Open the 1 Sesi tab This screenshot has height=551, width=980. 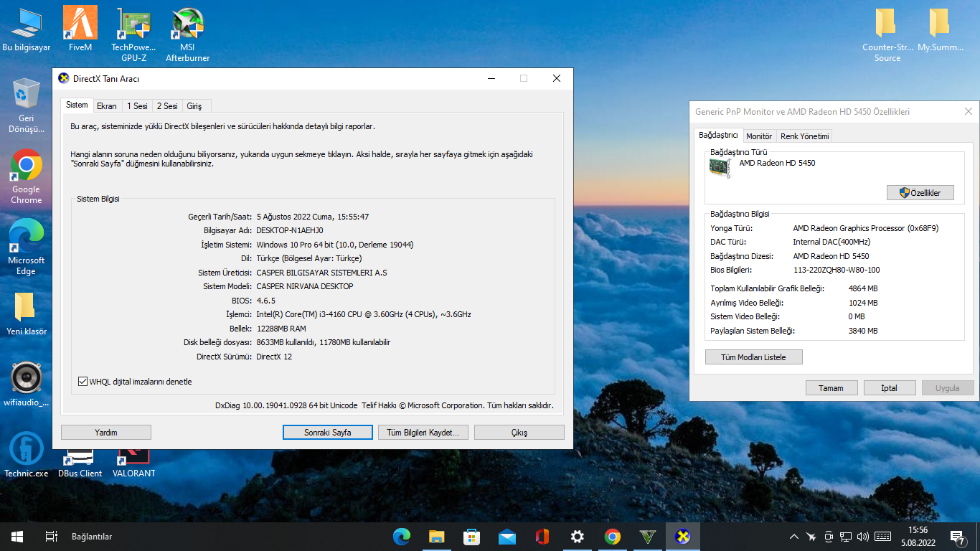(137, 106)
